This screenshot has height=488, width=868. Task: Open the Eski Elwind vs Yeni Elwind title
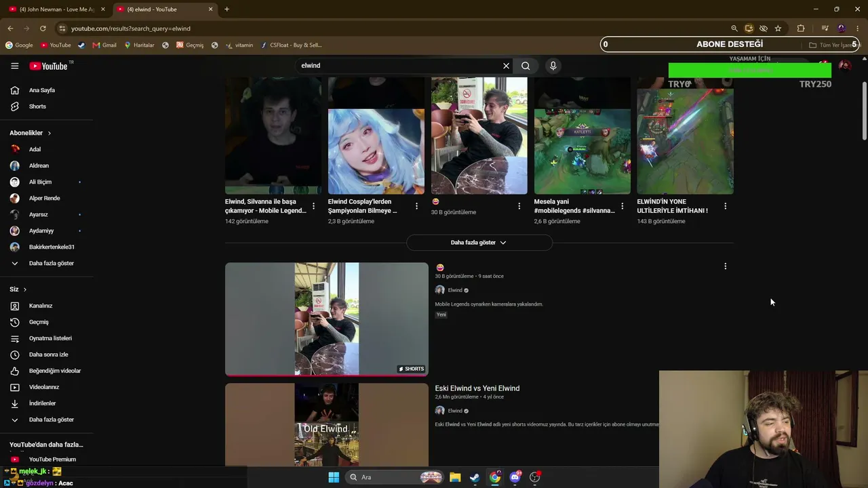click(x=477, y=388)
